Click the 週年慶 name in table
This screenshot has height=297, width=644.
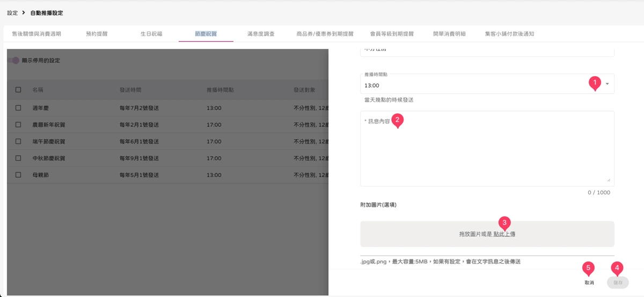40,108
